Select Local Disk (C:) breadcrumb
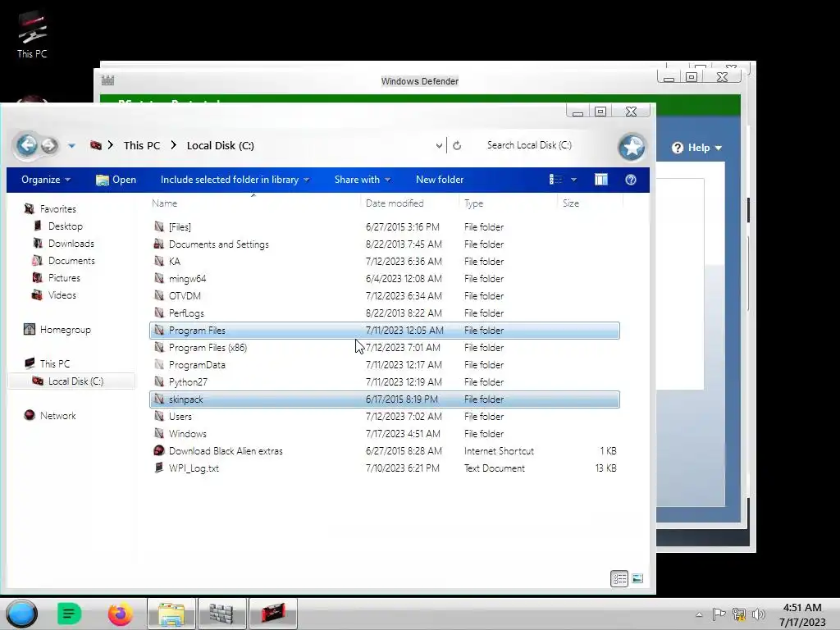Viewport: 840px width, 630px height. tap(220, 146)
